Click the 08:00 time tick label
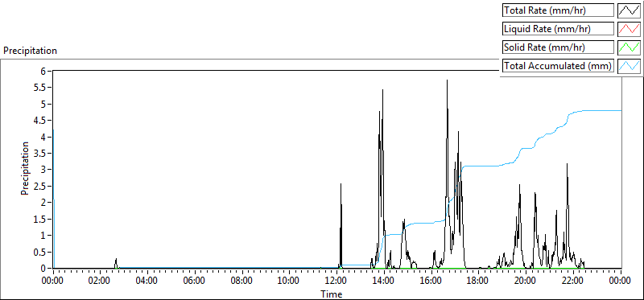The width and height of the screenshot is (644, 300). tap(242, 282)
